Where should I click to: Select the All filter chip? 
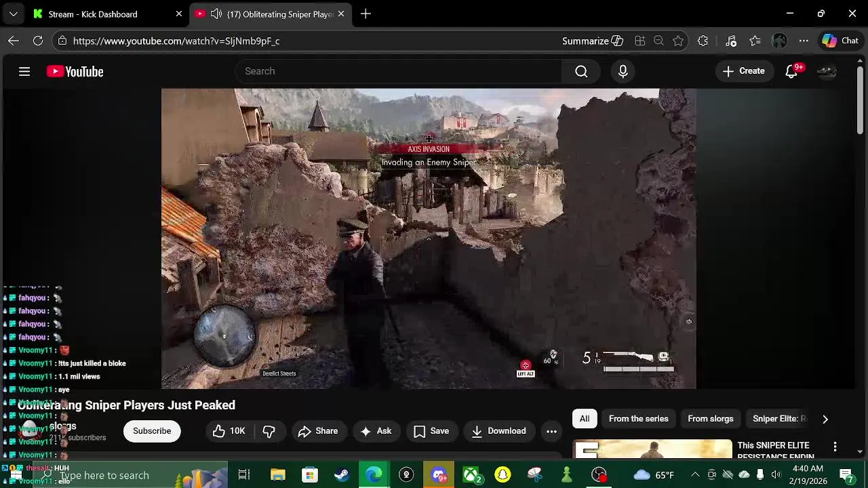(x=585, y=419)
